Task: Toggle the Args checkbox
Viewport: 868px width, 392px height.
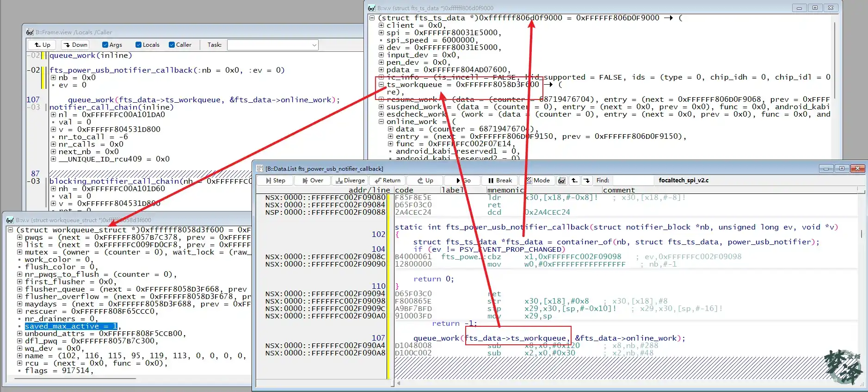Action: coord(105,45)
